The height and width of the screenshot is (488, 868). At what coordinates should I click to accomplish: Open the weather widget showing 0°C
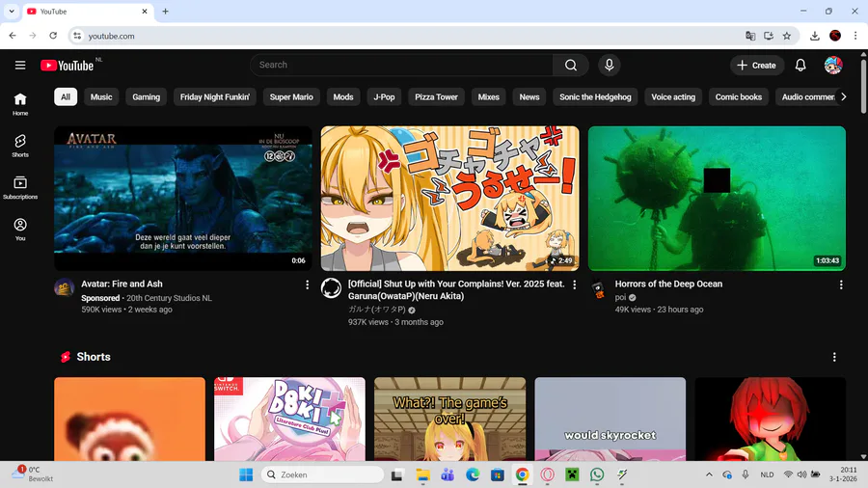point(35,474)
